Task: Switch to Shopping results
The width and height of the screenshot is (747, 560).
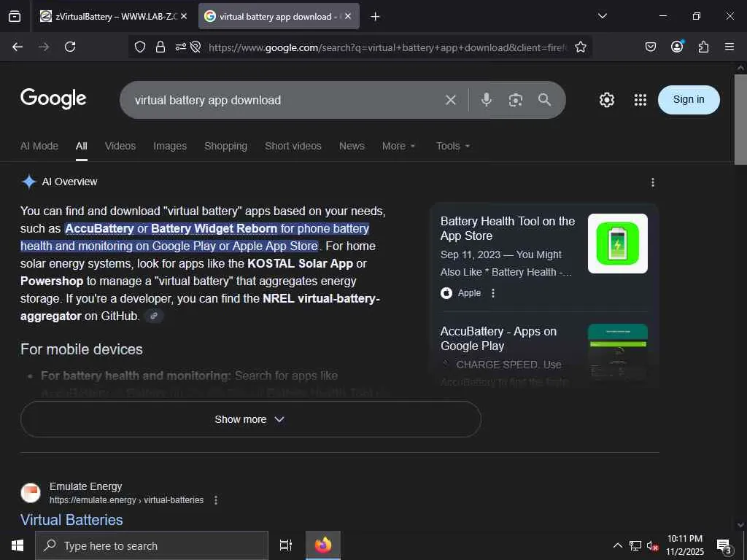Action: [x=226, y=146]
